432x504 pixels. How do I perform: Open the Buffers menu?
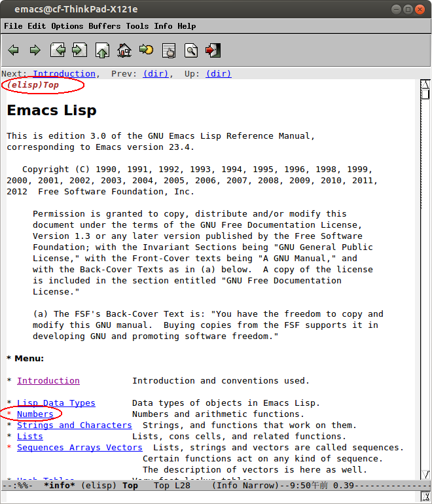coord(105,26)
